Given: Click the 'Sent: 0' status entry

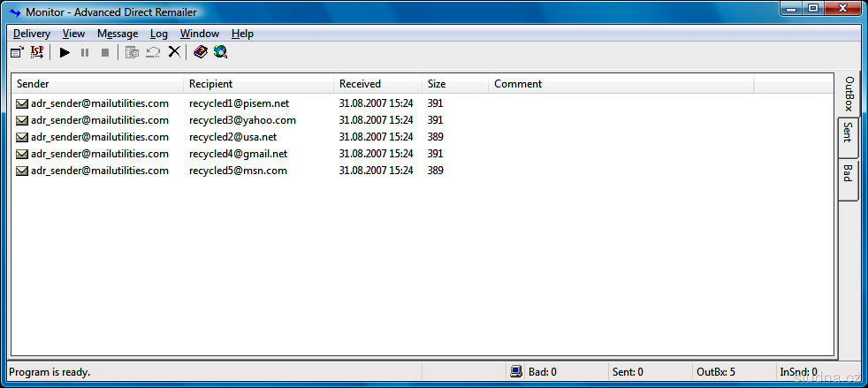Looking at the screenshot, I should [628, 372].
